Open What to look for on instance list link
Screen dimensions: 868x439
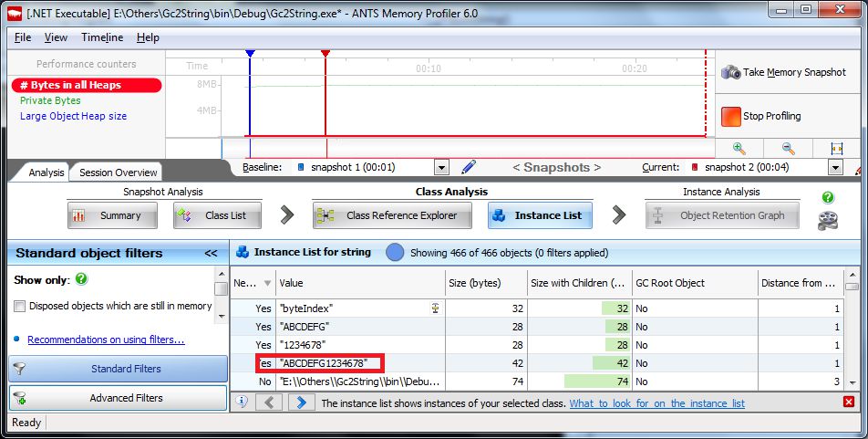coord(657,403)
